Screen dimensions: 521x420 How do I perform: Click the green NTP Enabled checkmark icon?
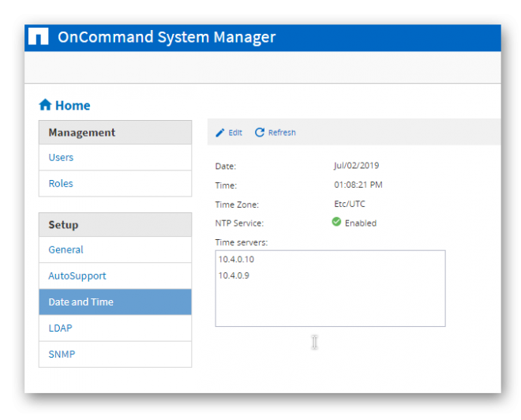[336, 222]
